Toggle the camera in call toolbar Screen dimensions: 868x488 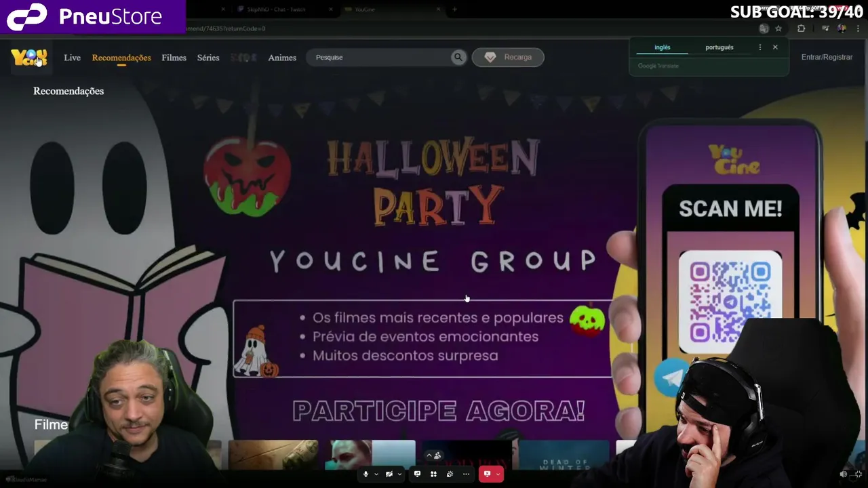point(389,474)
